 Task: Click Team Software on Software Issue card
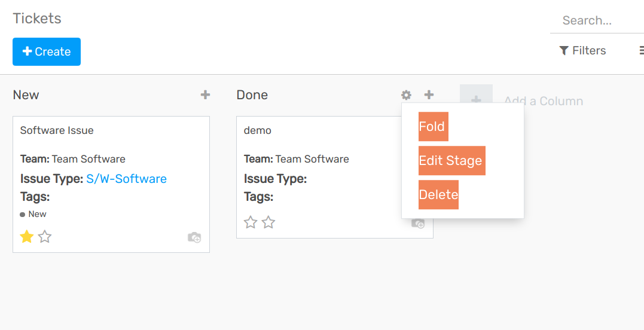click(88, 159)
